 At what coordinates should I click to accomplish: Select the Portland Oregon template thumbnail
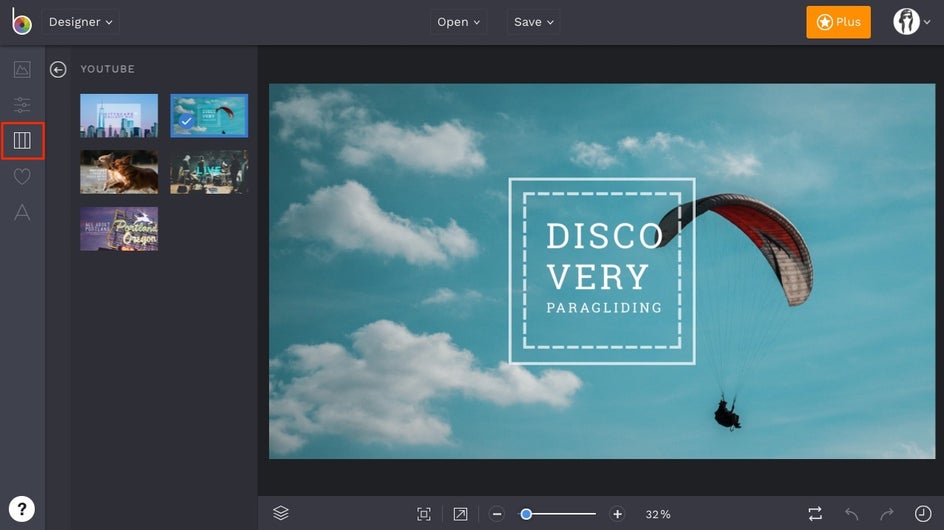pos(119,229)
